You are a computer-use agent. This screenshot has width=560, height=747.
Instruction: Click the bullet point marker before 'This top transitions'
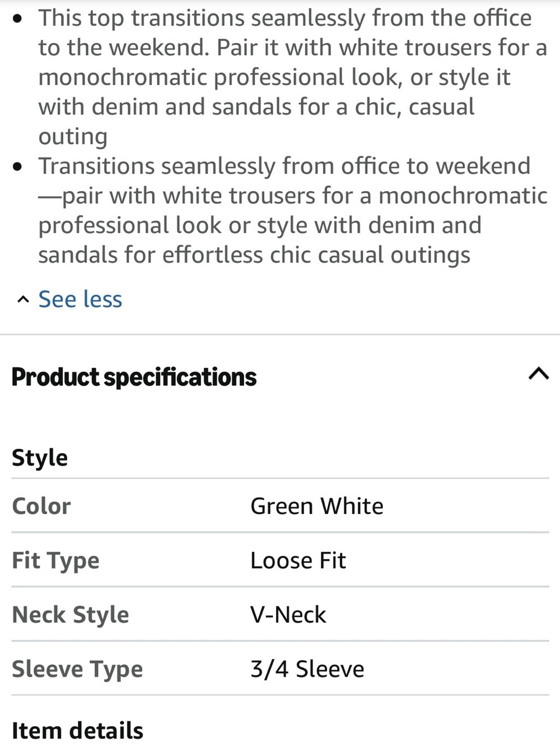coord(19,18)
